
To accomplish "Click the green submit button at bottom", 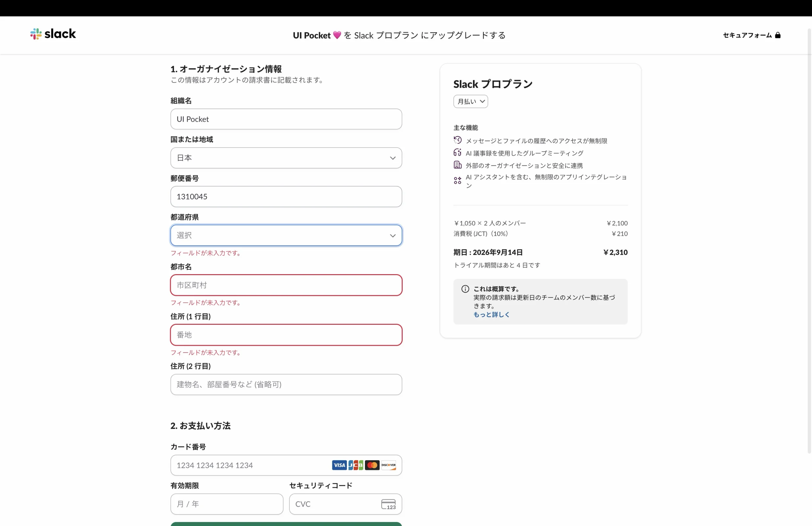I will pyautogui.click(x=286, y=524).
